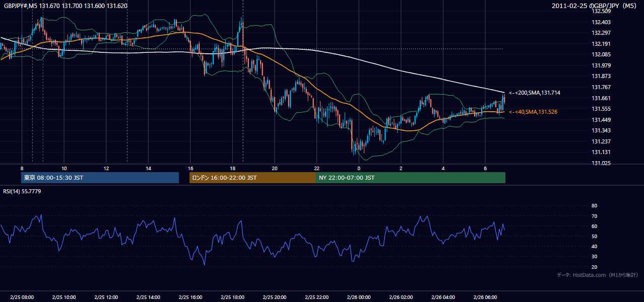Click RSI axis level 80
Image resolution: width=644 pixels, height=302 pixels.
click(594, 206)
